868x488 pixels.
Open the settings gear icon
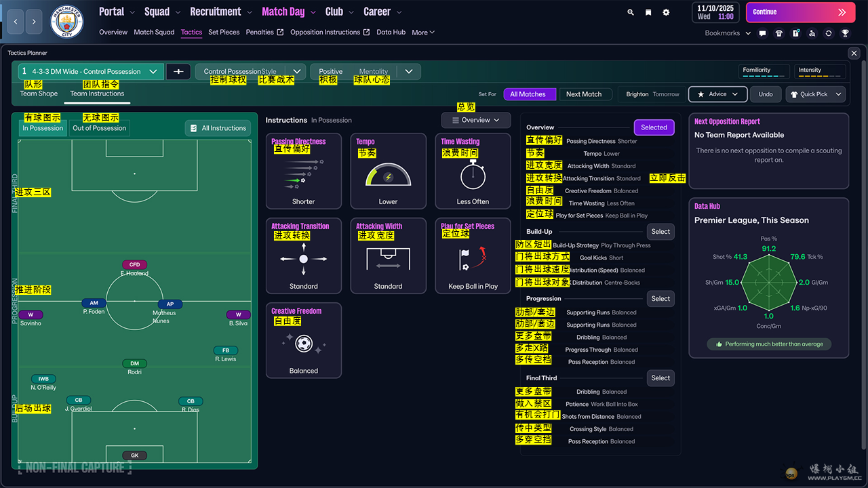pos(666,12)
